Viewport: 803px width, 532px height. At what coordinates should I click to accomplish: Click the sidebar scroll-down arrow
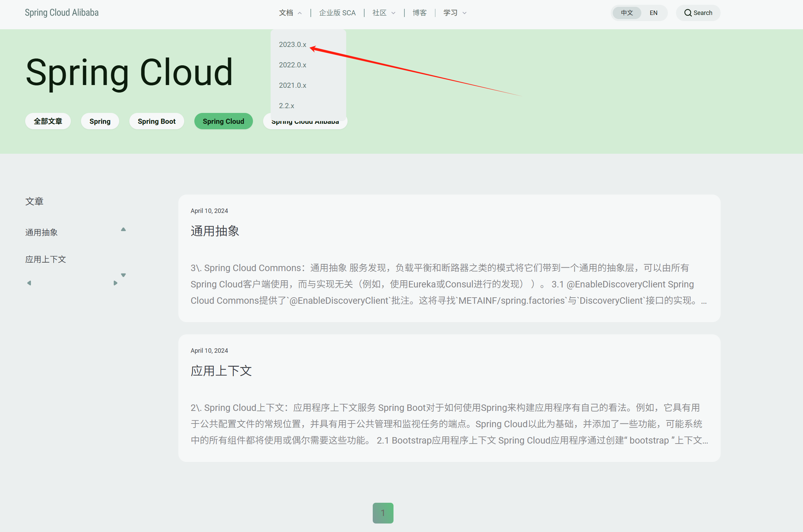point(124,275)
